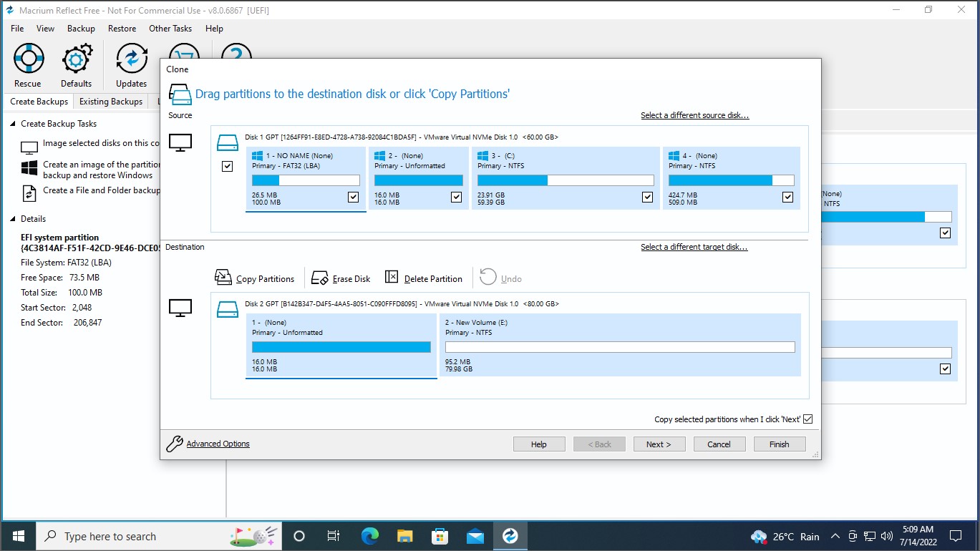Click the Destination computer monitor icon
Viewport: 980px width, 551px height.
tap(180, 308)
